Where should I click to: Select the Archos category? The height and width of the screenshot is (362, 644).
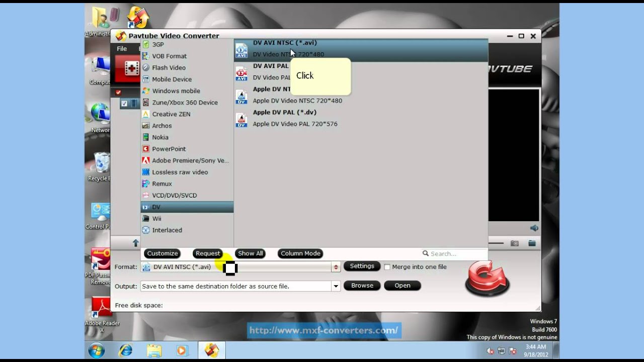click(187, 125)
